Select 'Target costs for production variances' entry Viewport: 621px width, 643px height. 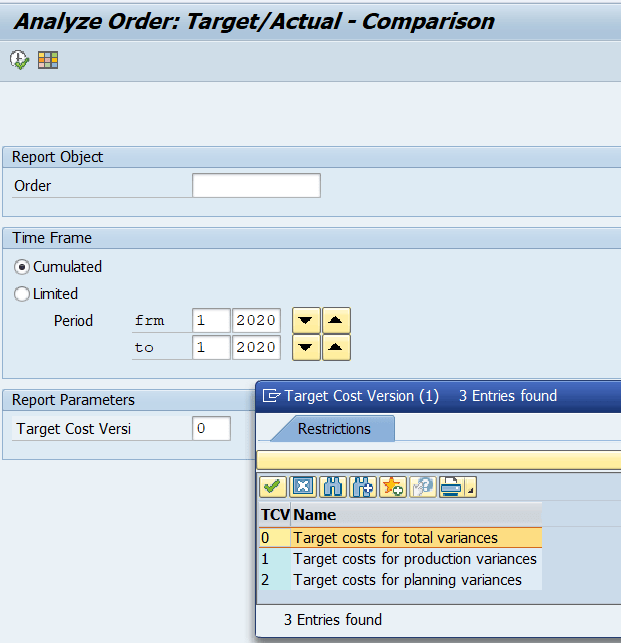415,559
